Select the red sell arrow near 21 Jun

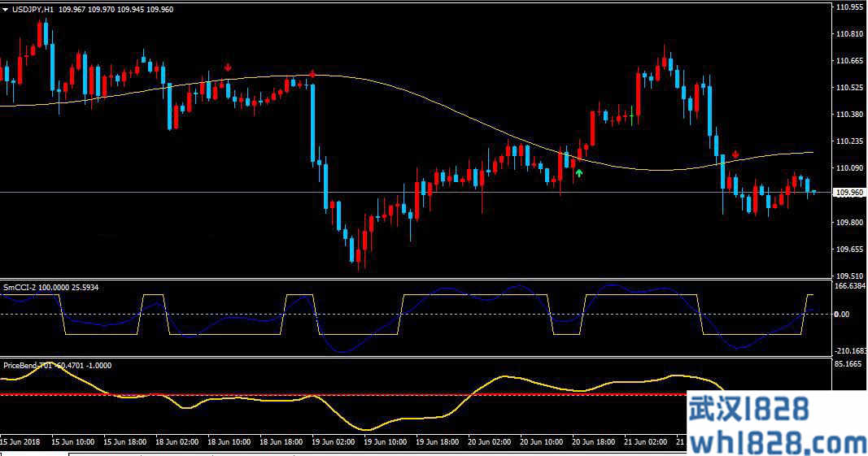(735, 154)
